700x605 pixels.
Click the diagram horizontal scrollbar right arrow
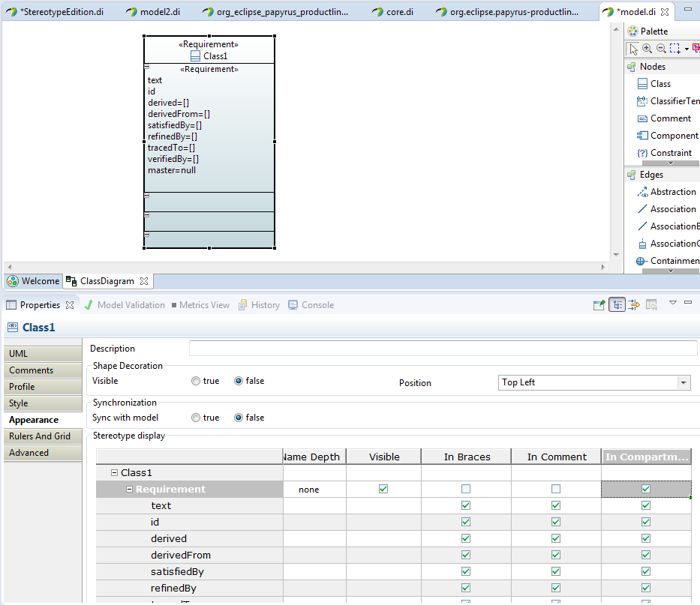click(603, 267)
